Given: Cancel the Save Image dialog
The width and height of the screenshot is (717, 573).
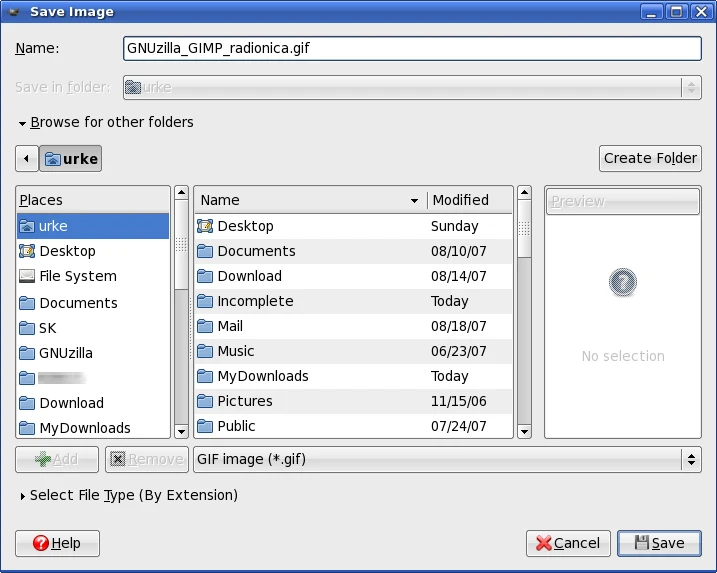Looking at the screenshot, I should pyautogui.click(x=568, y=543).
